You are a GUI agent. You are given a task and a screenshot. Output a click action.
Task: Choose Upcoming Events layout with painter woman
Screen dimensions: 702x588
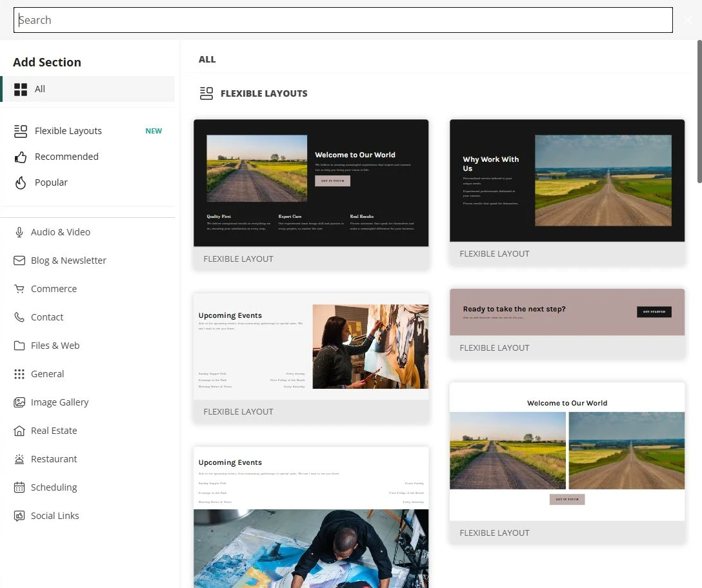[x=311, y=358]
